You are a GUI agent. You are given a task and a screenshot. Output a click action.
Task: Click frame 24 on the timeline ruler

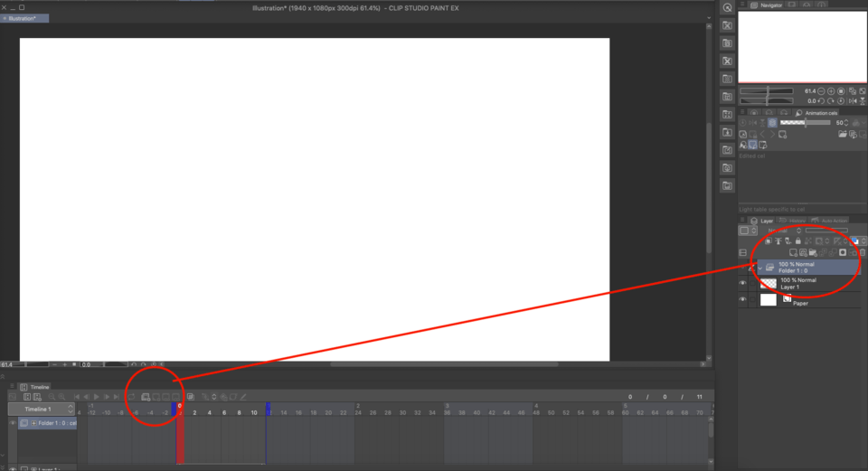point(358,412)
